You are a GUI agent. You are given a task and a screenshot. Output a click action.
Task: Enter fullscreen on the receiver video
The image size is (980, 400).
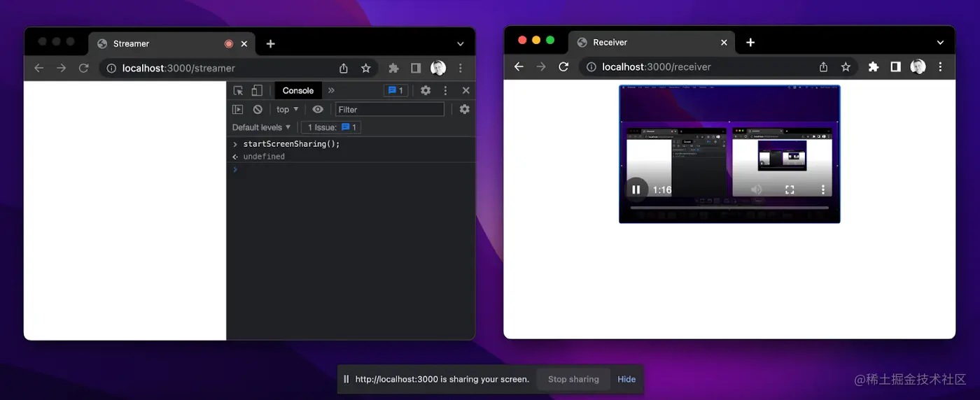pos(790,190)
